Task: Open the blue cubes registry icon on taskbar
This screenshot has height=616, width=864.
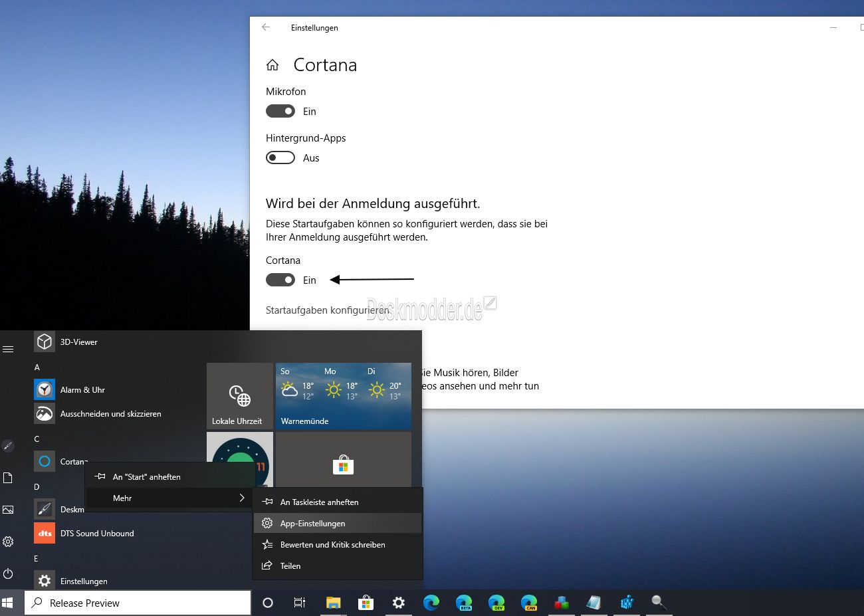Action: (x=627, y=603)
